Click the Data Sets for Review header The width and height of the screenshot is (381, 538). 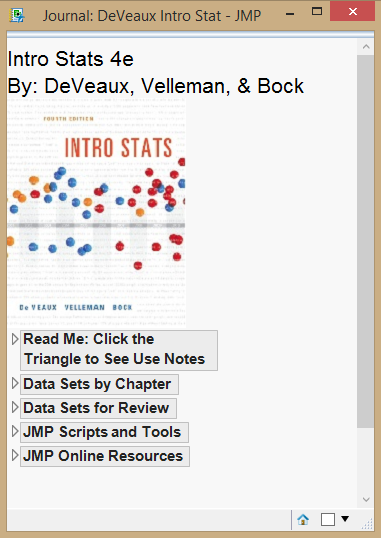click(99, 408)
